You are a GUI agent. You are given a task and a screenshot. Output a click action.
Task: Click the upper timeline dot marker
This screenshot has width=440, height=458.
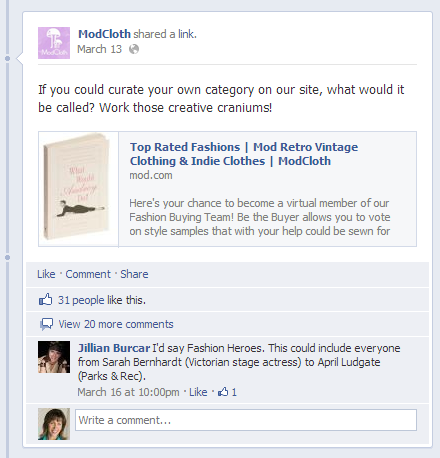coord(8,59)
